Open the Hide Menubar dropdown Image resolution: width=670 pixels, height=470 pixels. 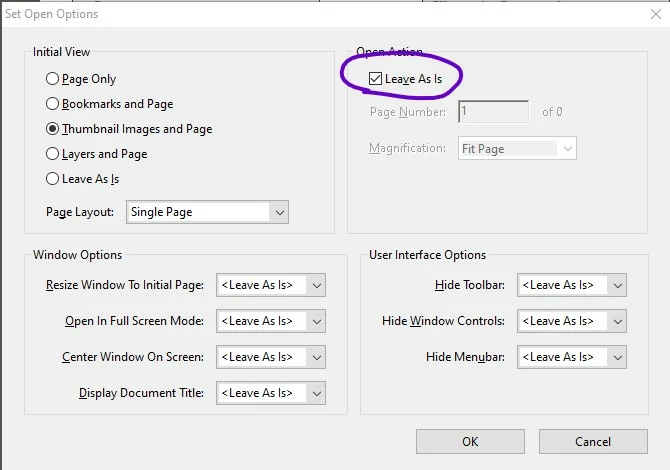point(572,357)
